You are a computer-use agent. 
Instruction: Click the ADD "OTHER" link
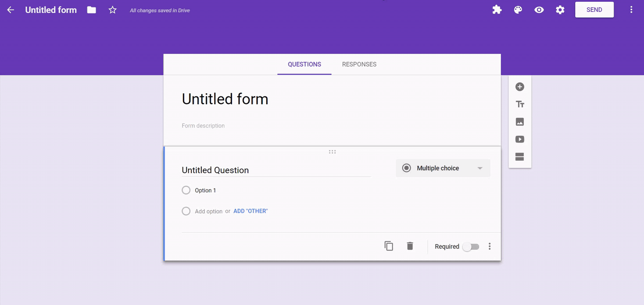(250, 211)
